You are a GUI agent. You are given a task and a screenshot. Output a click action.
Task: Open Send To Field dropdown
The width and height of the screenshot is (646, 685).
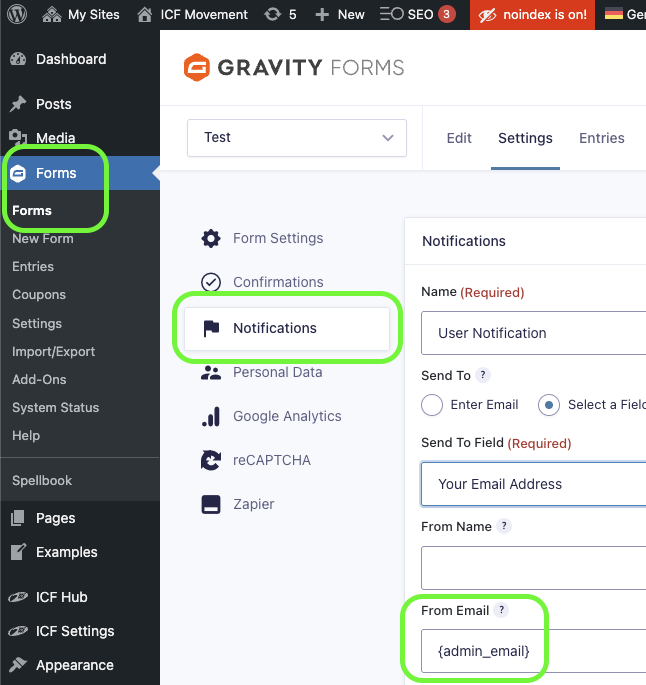533,484
